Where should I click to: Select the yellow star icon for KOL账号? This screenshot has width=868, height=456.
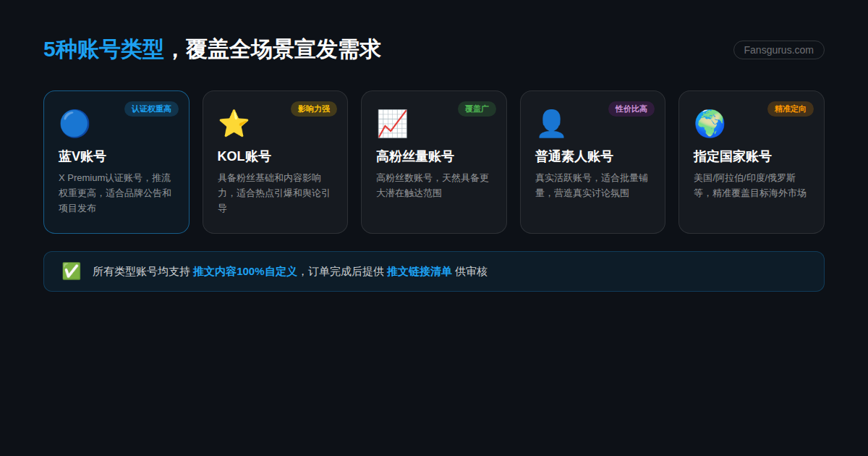pos(233,122)
